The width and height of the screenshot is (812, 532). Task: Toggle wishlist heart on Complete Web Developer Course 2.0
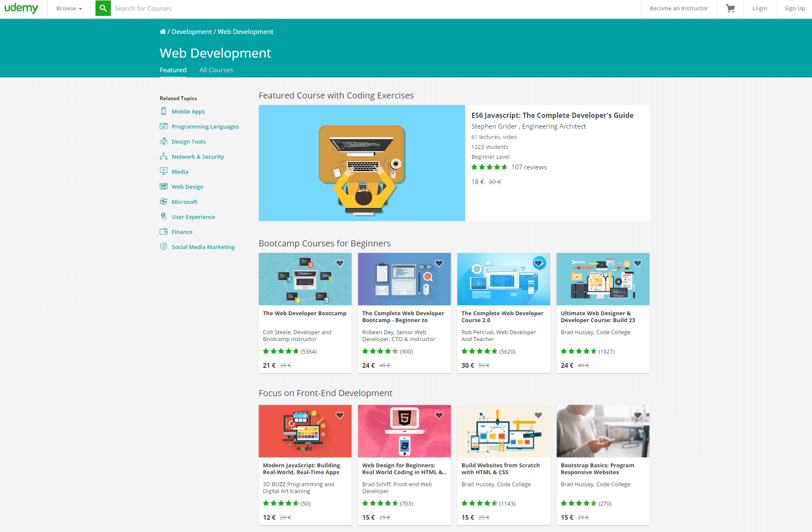[x=539, y=263]
